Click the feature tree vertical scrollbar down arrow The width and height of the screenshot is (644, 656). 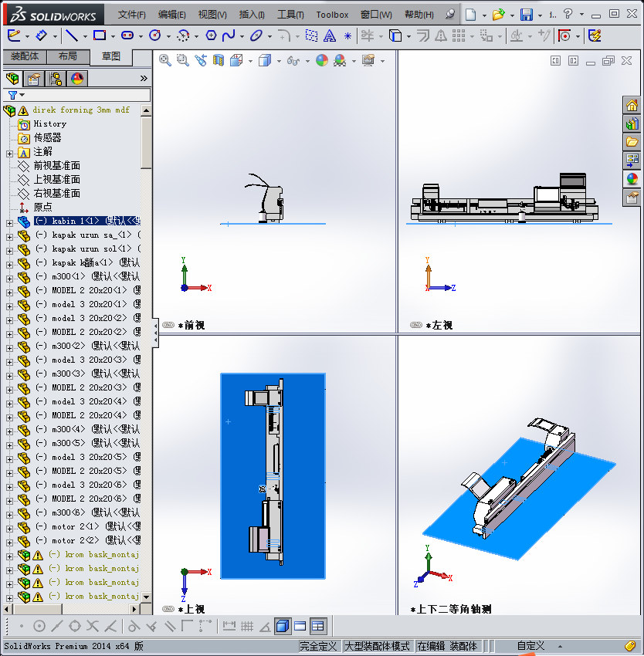[146, 597]
